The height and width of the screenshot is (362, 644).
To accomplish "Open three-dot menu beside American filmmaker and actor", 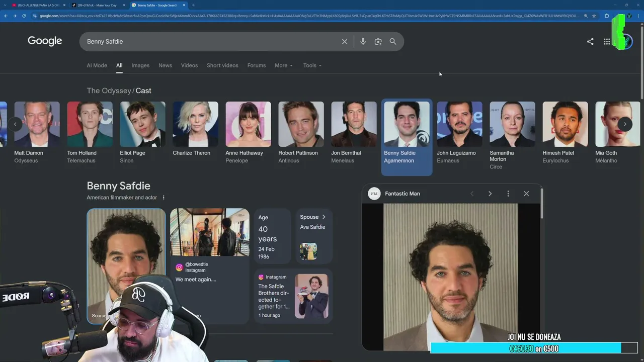I will [x=164, y=198].
